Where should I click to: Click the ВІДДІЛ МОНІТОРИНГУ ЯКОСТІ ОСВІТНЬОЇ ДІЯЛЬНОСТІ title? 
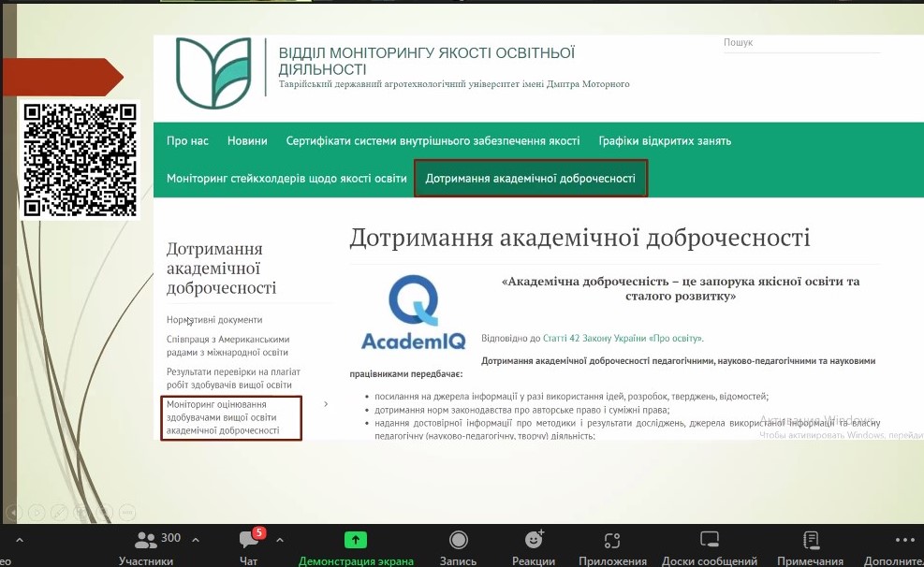click(x=427, y=61)
